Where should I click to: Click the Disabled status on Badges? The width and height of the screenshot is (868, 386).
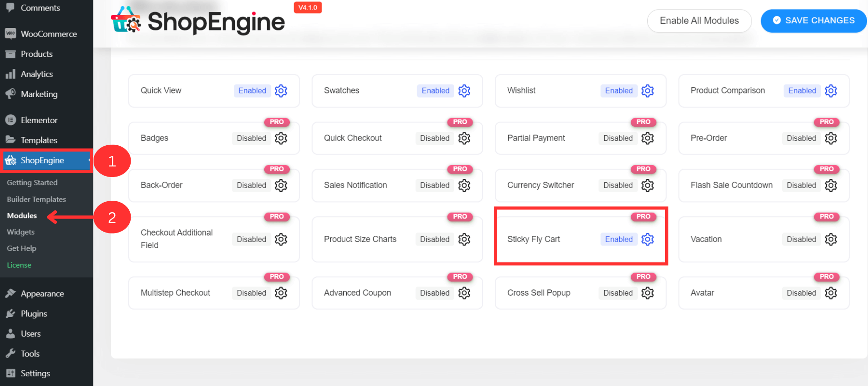[251, 138]
